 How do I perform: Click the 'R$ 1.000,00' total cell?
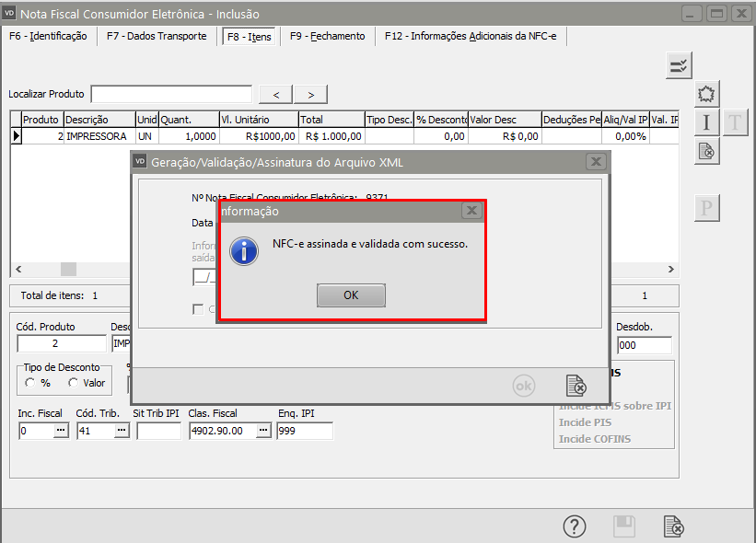click(x=331, y=136)
